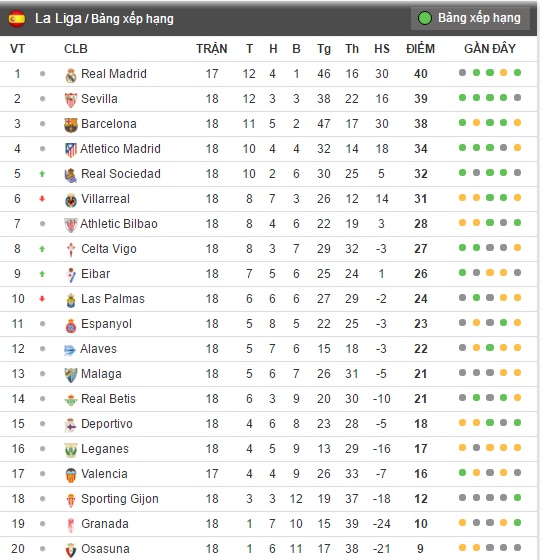Click the red down arrow beside Las Palmas
Screen dimensions: 545x560
pyautogui.click(x=42, y=299)
